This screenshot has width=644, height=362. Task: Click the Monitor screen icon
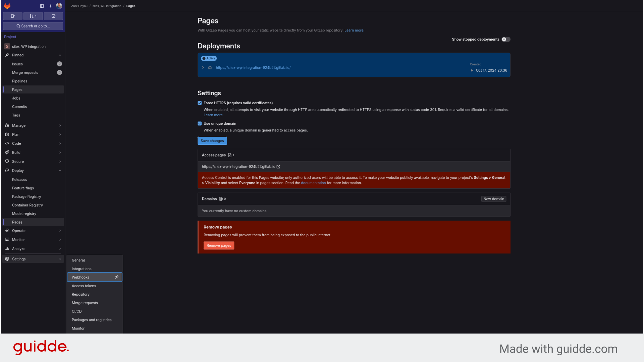pos(7,240)
